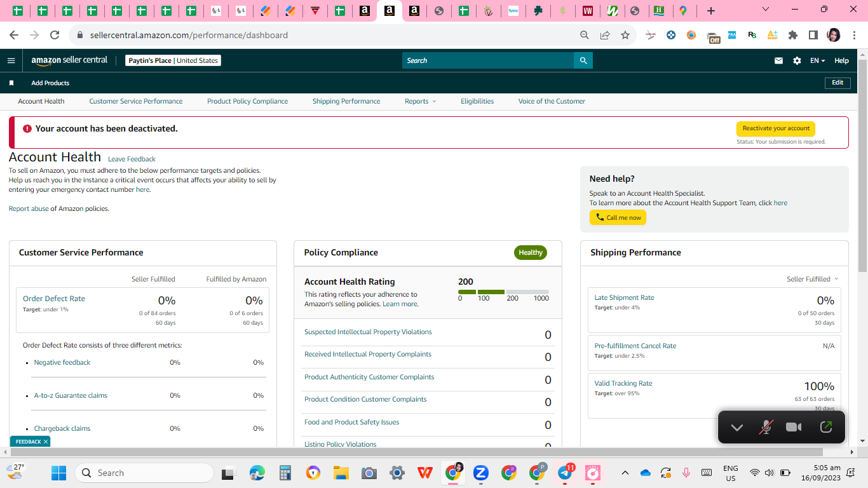Click the Report abuse link

pyautogui.click(x=29, y=208)
